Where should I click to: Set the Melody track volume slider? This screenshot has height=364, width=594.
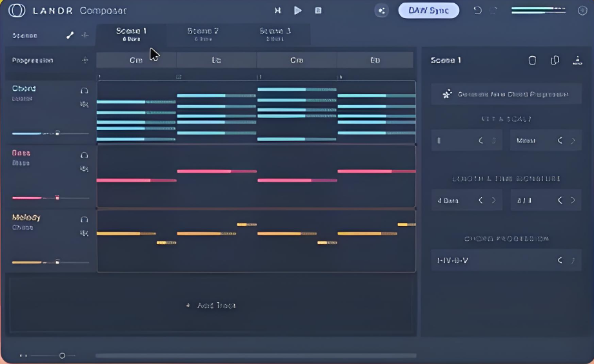click(57, 262)
